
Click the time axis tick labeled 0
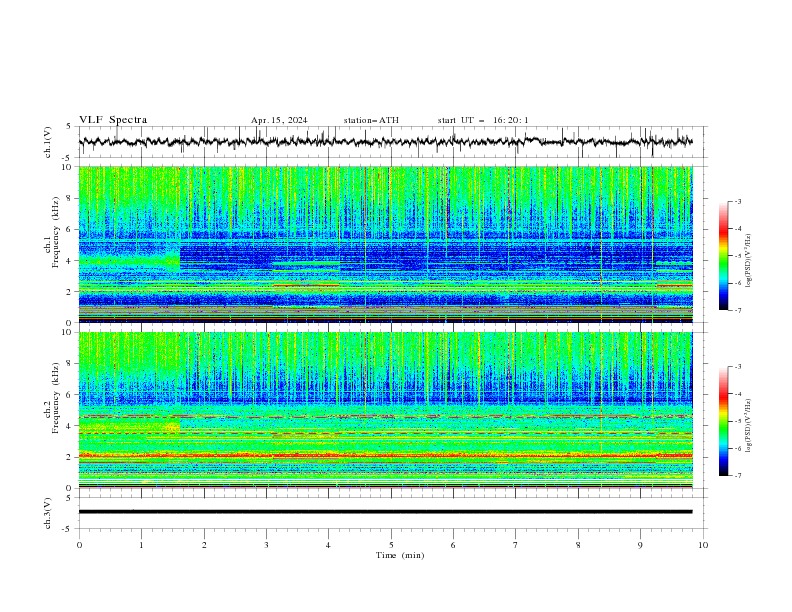[x=79, y=545]
